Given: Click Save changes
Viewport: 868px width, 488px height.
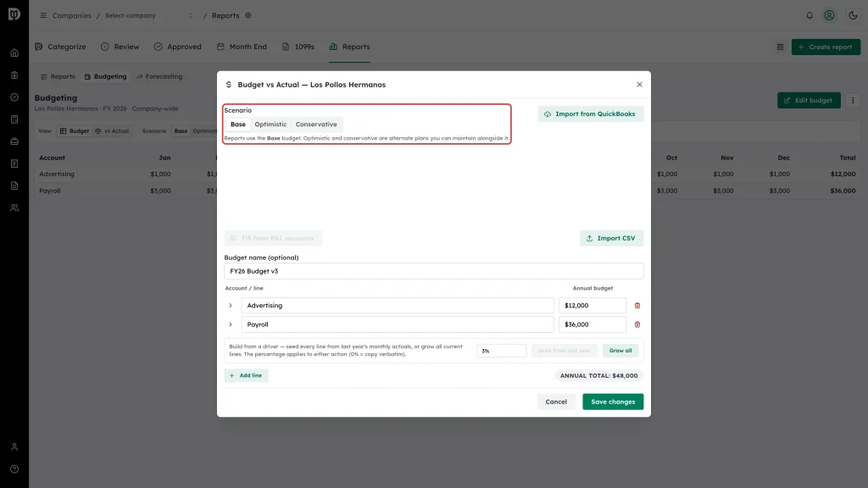Looking at the screenshot, I should tap(613, 402).
